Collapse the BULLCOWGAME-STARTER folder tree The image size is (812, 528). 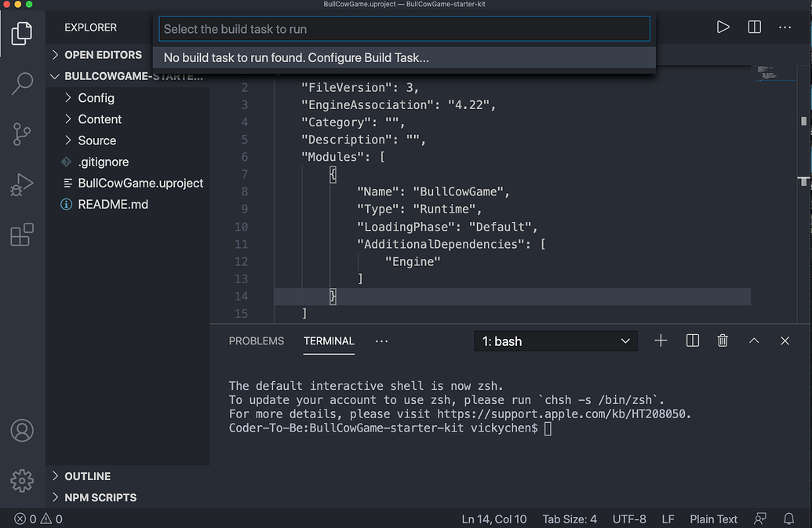(x=54, y=76)
